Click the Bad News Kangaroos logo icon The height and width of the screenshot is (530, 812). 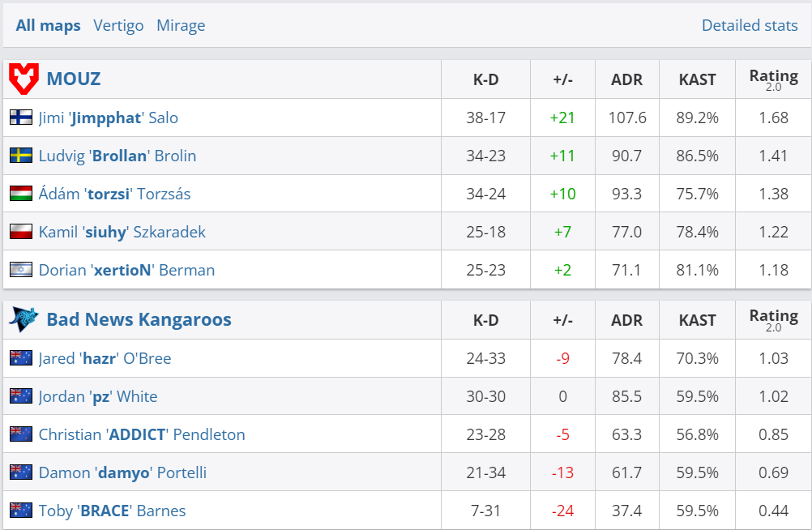pyautogui.click(x=24, y=319)
